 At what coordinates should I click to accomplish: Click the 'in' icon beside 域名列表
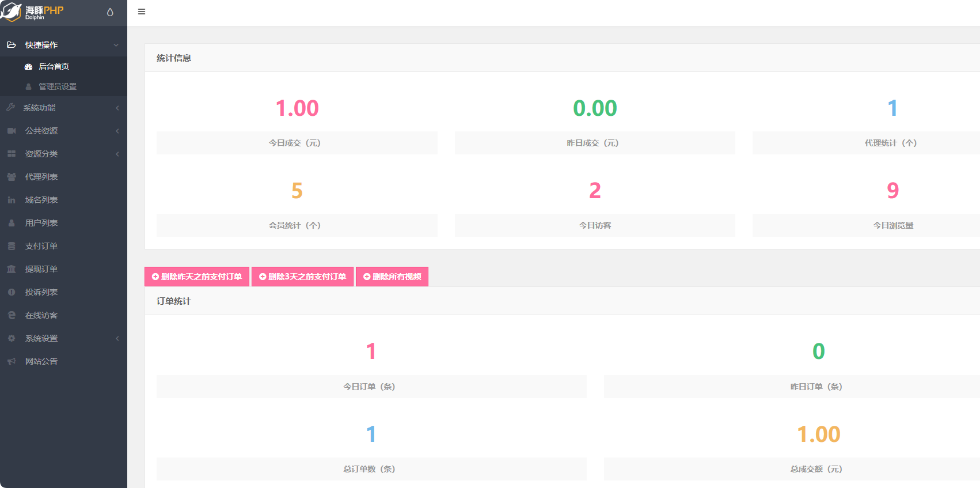(12, 200)
